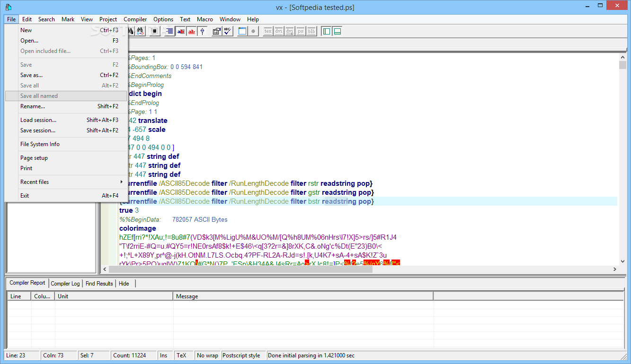The width and height of the screenshot is (631, 364).
Task: Click the Unit column header
Action: tap(114, 296)
